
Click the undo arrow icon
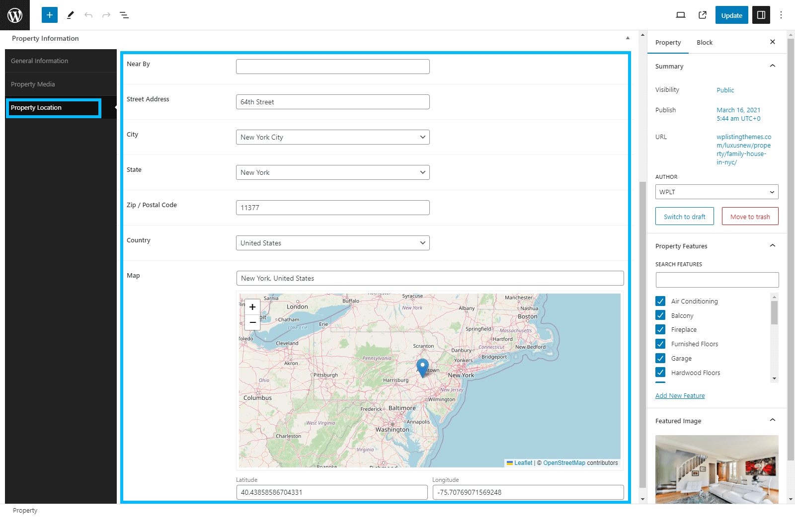[88, 15]
